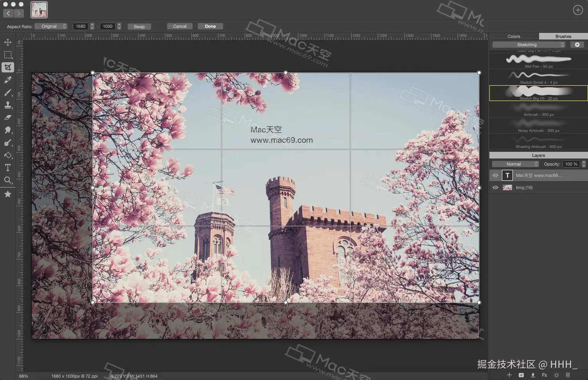Select the Mac天空 text layer row

tap(538, 175)
